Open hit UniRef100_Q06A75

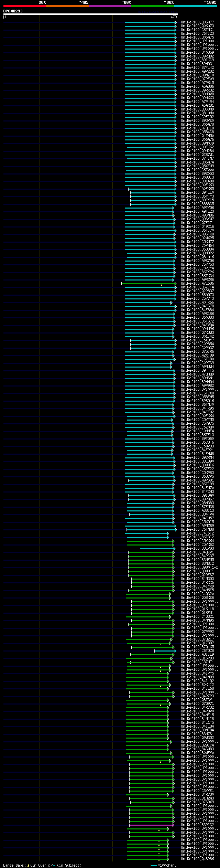(197, 38)
